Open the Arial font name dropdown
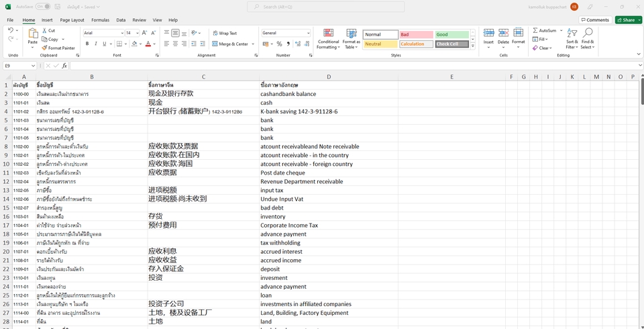The width and height of the screenshot is (644, 329). pyautogui.click(x=122, y=33)
